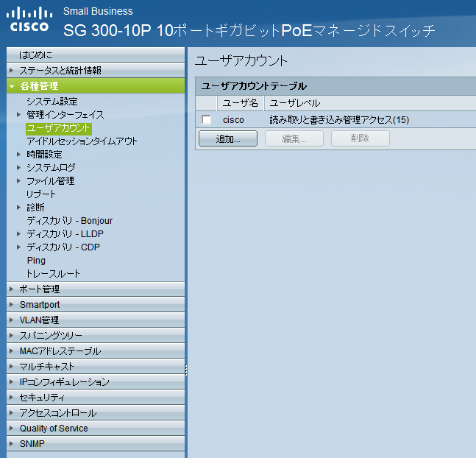Open SNMP menu section
This screenshot has height=458, width=476.
(96, 444)
